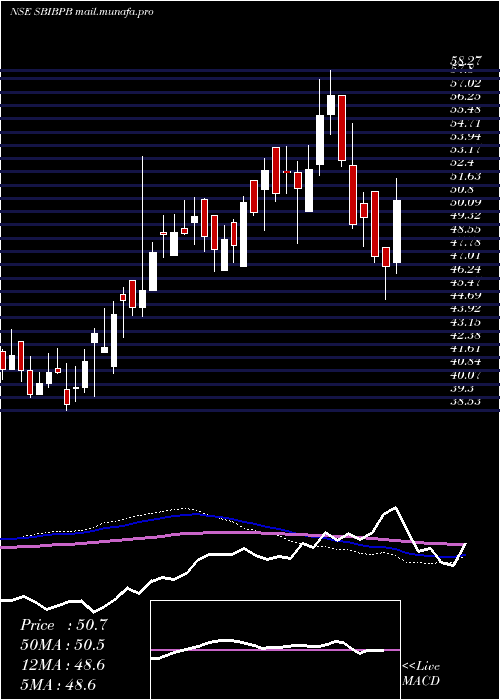Viewport: 500px width, 700px height.
Task: Click the 57.02 price axis label
Action: pos(464,83)
